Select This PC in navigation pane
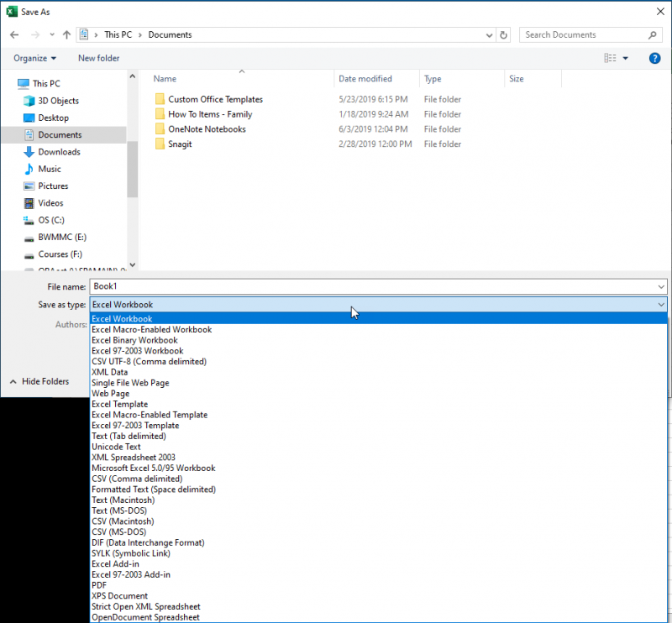The height and width of the screenshot is (623, 672). (x=46, y=84)
